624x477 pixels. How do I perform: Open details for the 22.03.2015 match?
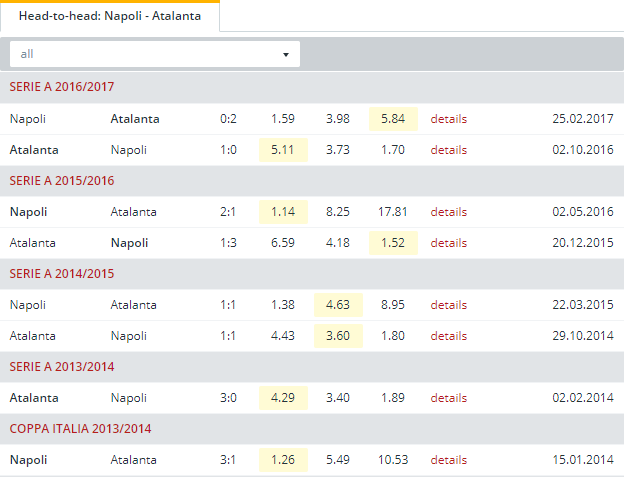pyautogui.click(x=448, y=305)
